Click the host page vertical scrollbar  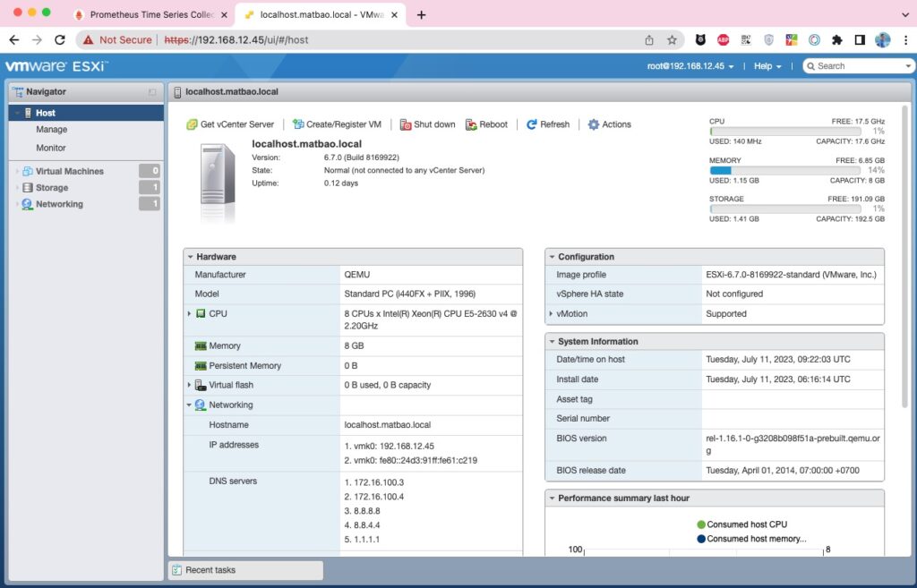[x=905, y=257]
